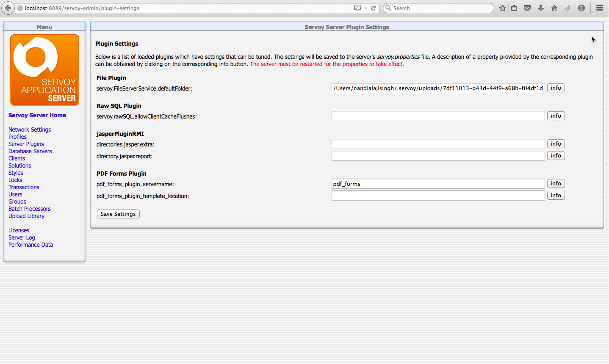The image size is (609, 364).
Task: Show info for pdf_forms_plugin_servername
Action: coord(556,184)
